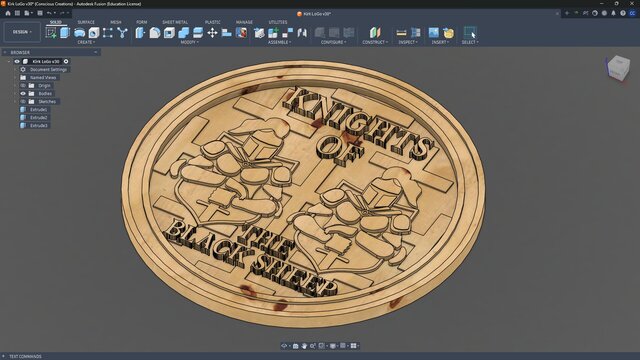Switch to the Form tab
This screenshot has width=640, height=360.
142,22
